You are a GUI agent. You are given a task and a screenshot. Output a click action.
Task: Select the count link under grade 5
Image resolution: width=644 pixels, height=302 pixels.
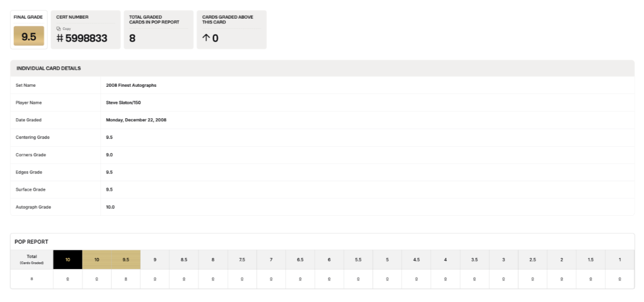387,279
